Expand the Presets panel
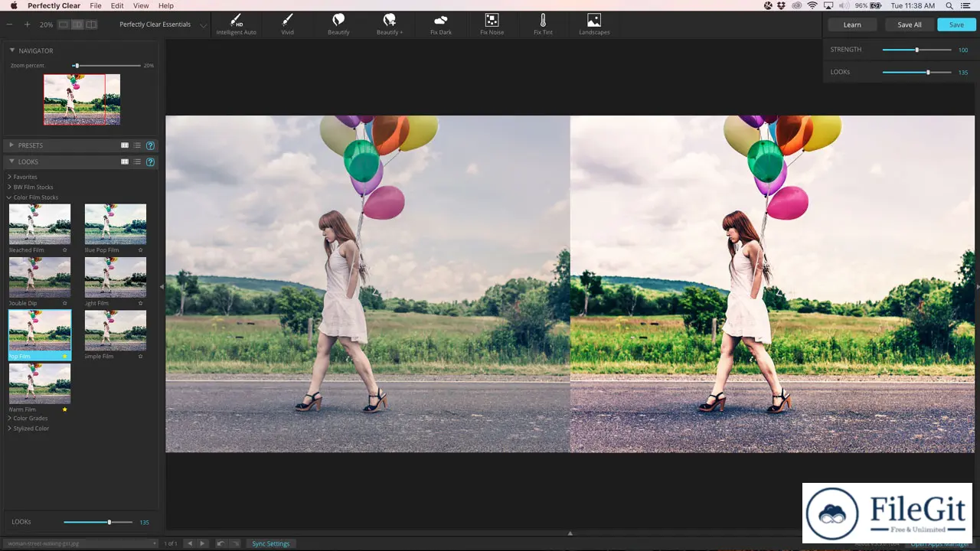Viewport: 980px width, 551px height. click(x=12, y=145)
